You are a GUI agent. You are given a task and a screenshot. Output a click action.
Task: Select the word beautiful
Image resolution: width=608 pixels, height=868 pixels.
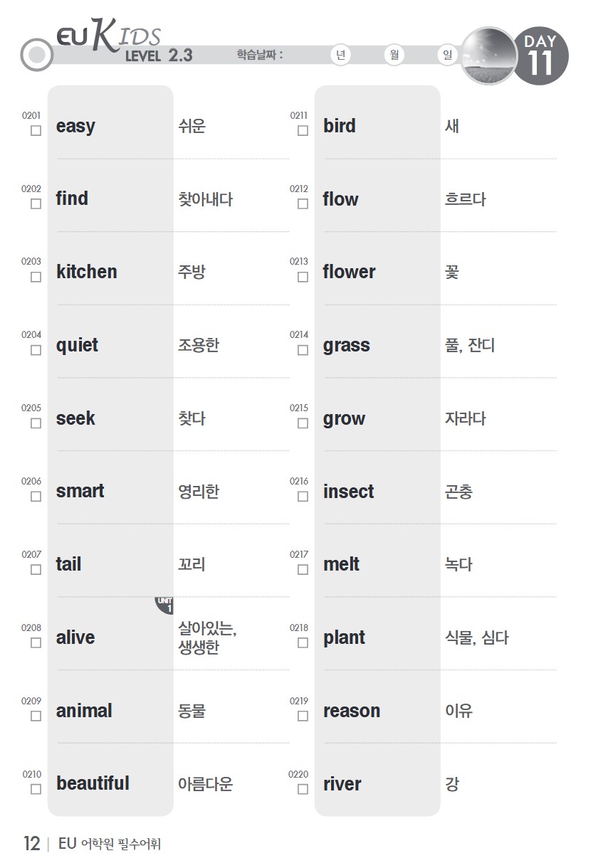tap(93, 783)
